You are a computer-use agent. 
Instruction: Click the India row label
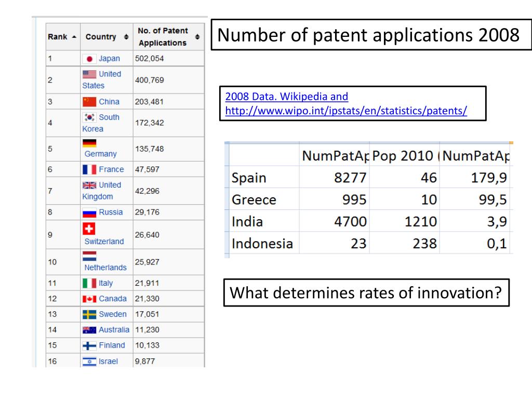tap(247, 222)
